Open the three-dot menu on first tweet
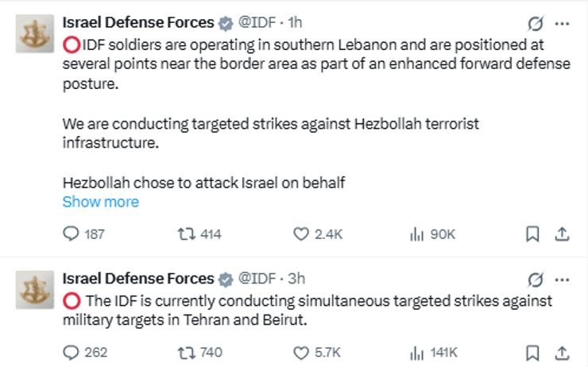Screen dimensions: 588x367 tap(563, 23)
